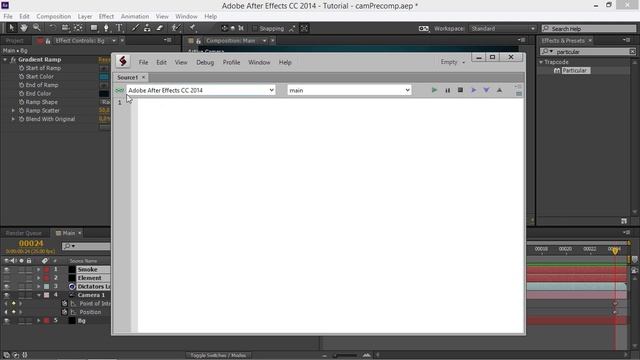Open After Effects Layer menu
640x360 pixels.
tap(85, 16)
